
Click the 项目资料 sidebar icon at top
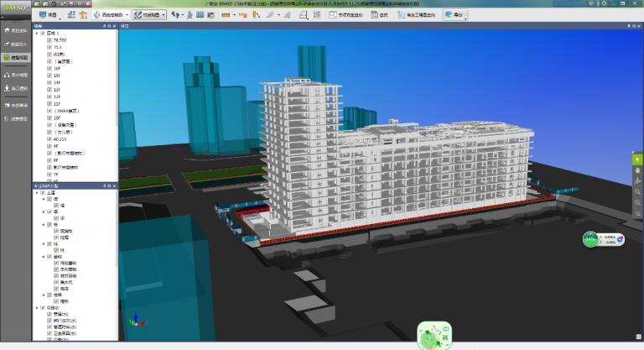point(15,29)
